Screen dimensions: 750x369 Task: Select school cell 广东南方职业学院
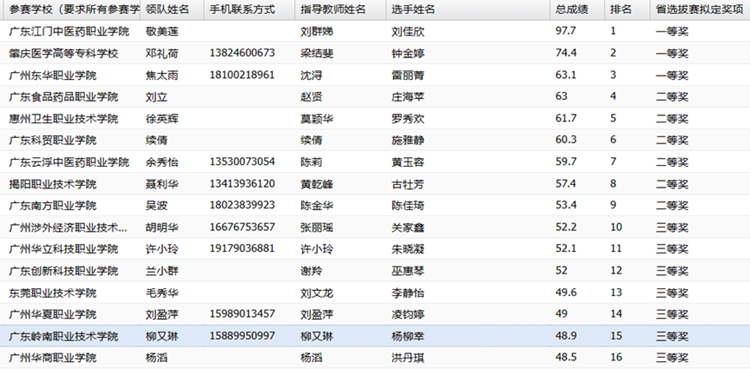pos(53,206)
